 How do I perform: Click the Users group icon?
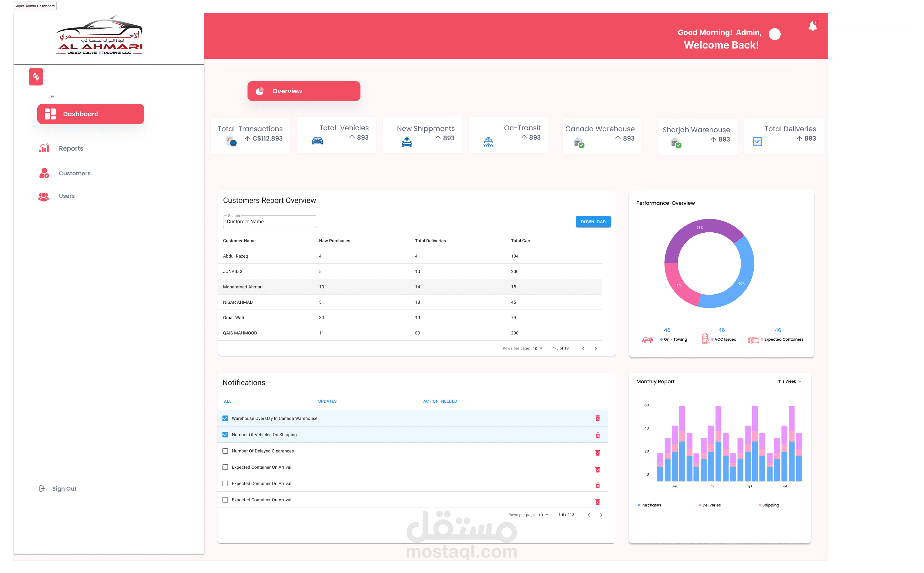[x=43, y=196]
